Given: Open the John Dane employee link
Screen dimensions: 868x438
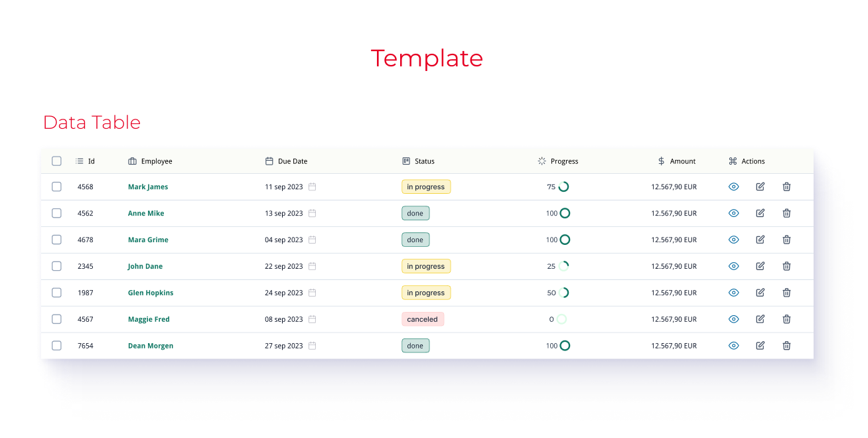Looking at the screenshot, I should (x=145, y=266).
